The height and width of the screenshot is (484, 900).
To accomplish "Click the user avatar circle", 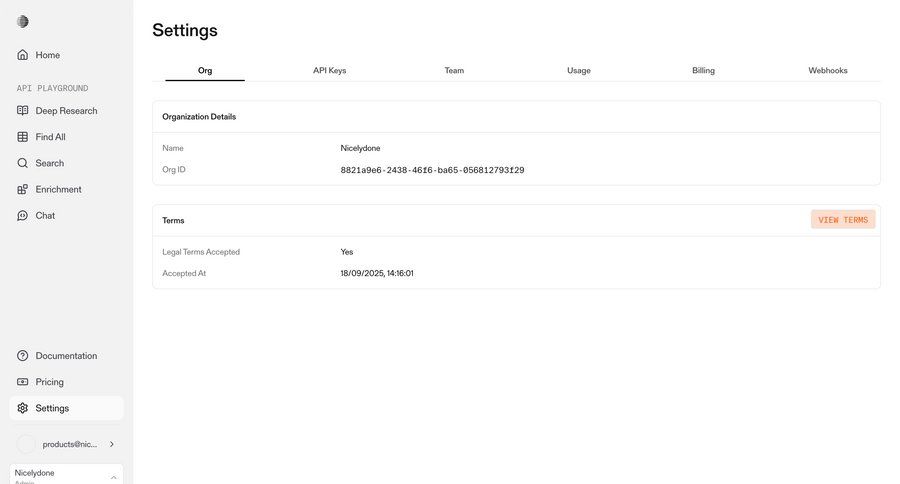I will pyautogui.click(x=26, y=444).
